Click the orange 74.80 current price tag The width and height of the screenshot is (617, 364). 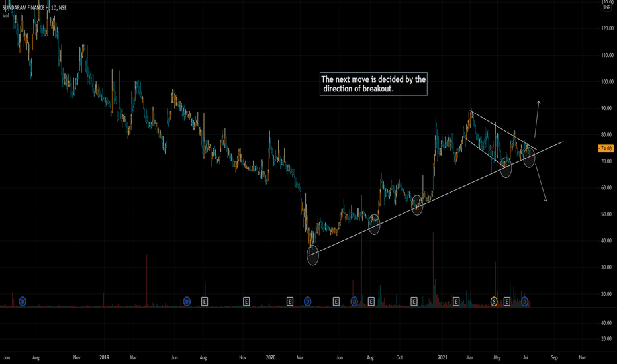coord(606,148)
